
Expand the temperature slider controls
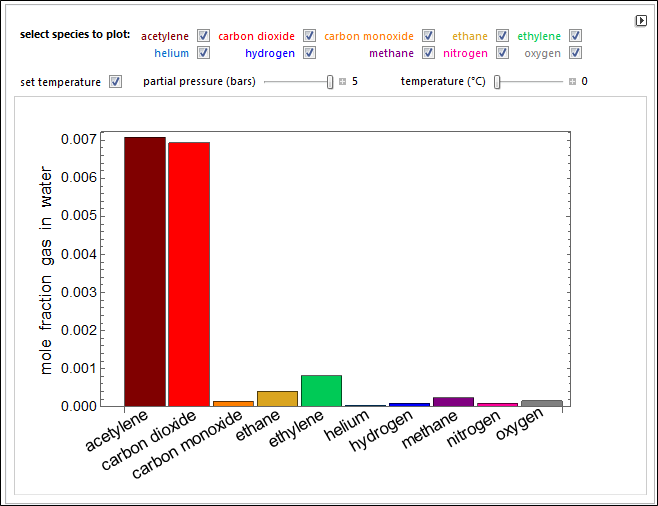coord(572,82)
